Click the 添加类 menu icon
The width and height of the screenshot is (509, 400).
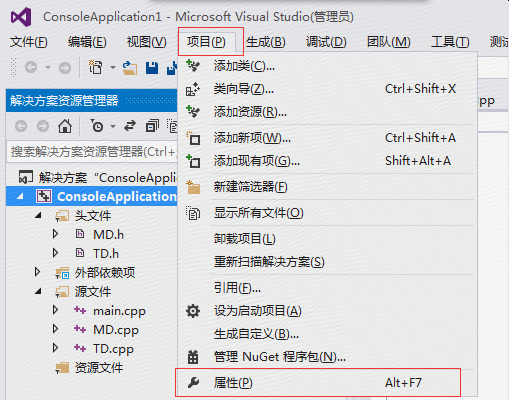coord(193,66)
